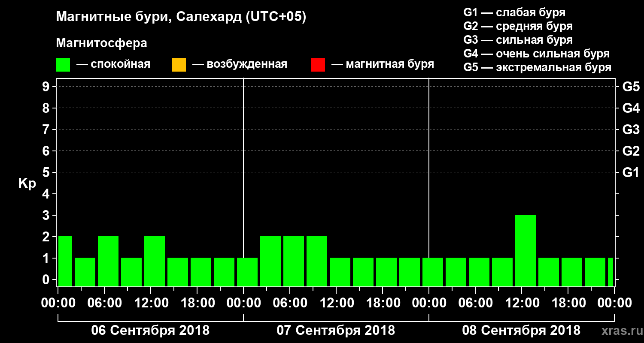The width and height of the screenshot is (644, 343).
Task: Click the line 'G2 — средняя буря'
Action: coord(518,26)
